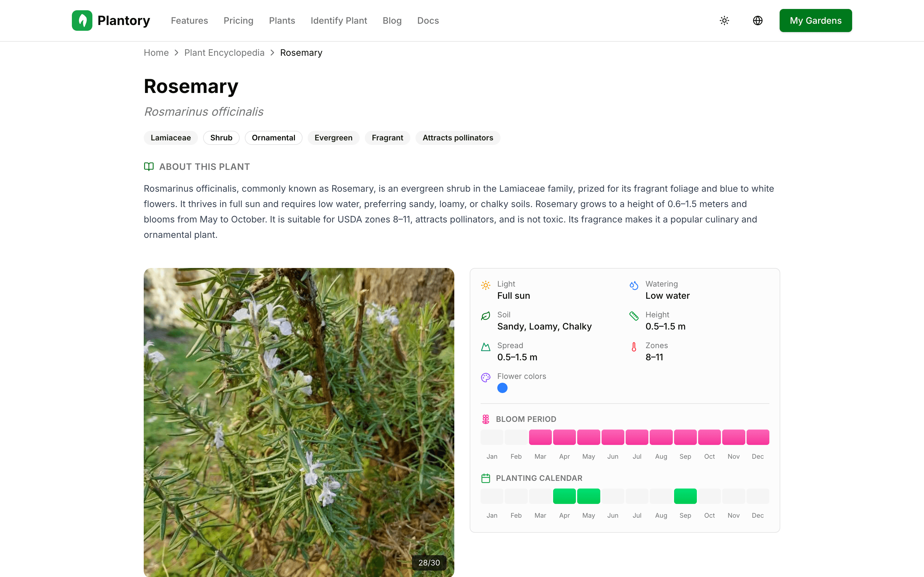Open the Identify Plant section
Image resolution: width=924 pixels, height=577 pixels.
[339, 21]
